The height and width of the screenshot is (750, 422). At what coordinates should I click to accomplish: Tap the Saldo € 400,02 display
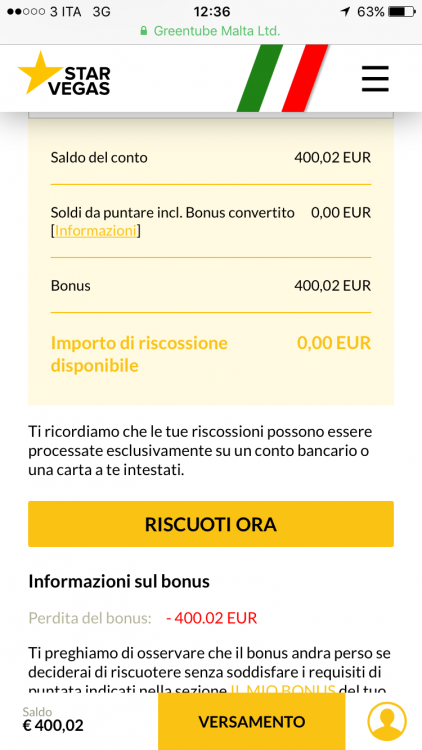point(53,720)
